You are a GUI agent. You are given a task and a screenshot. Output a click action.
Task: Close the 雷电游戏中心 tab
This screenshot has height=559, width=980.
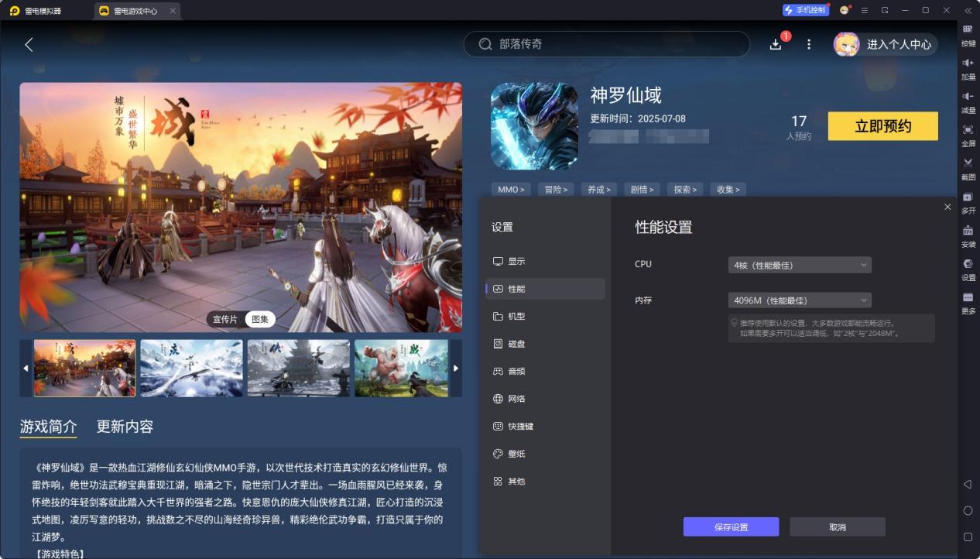pyautogui.click(x=172, y=11)
